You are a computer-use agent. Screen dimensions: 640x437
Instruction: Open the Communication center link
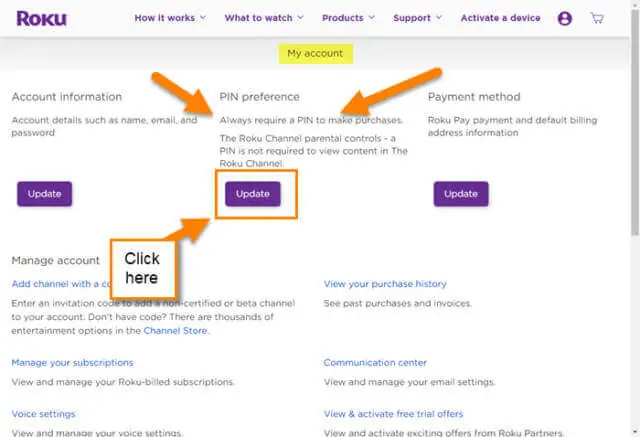[x=375, y=363]
